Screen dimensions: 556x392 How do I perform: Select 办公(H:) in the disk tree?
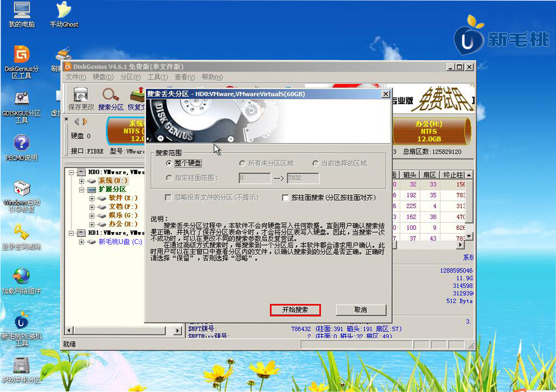(123, 224)
